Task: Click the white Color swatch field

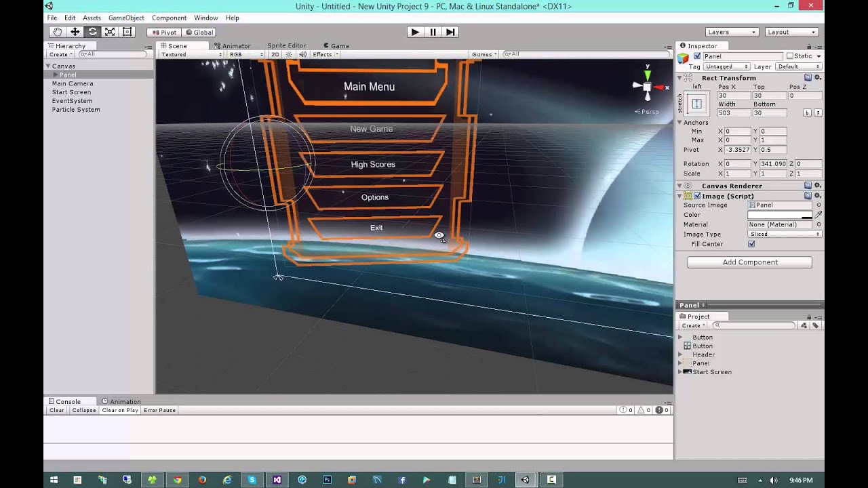Action: pos(780,215)
